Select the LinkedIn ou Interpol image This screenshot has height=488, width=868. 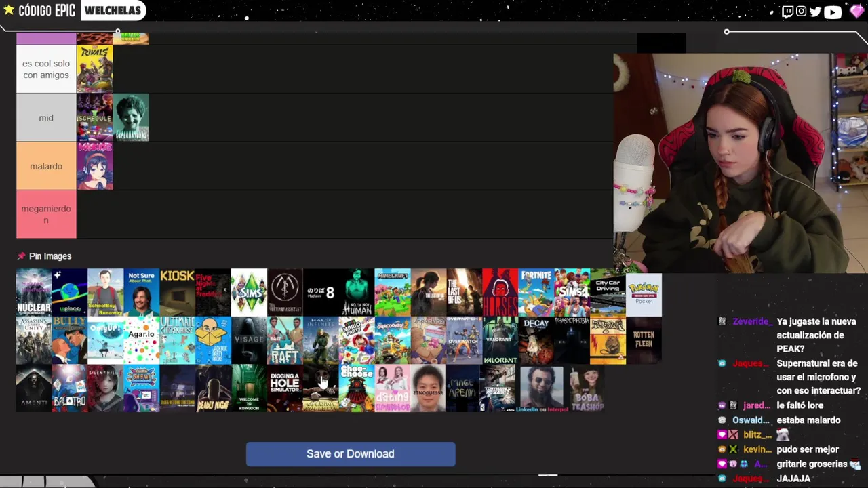point(542,388)
